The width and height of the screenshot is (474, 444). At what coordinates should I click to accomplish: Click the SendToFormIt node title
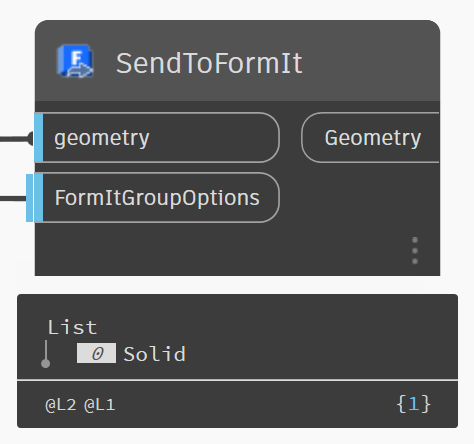click(x=209, y=63)
